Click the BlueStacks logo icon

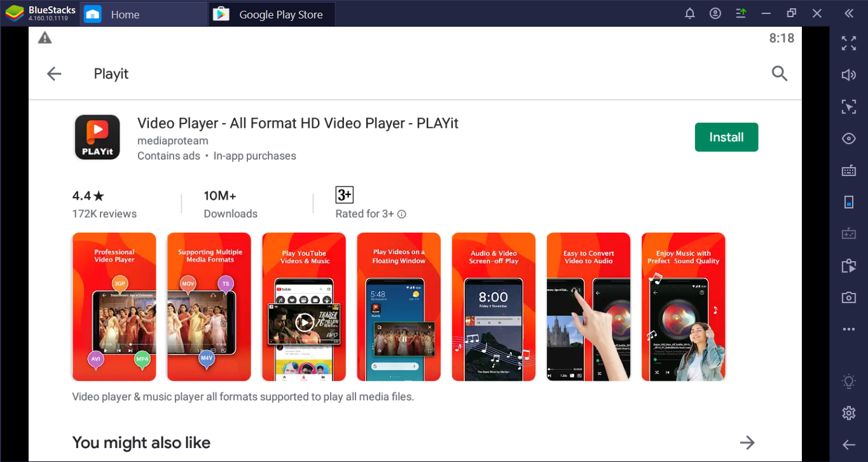(14, 13)
